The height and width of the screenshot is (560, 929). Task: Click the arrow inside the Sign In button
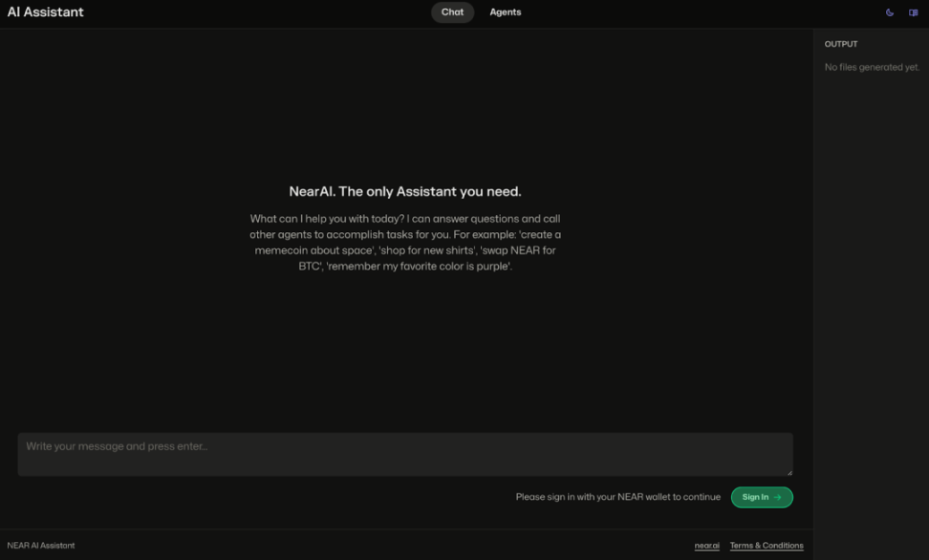click(x=778, y=497)
